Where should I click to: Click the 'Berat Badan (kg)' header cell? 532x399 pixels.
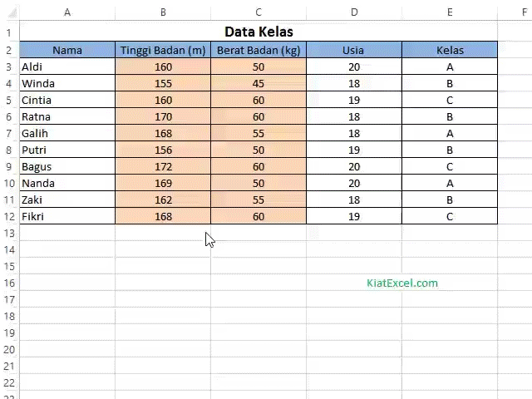(x=259, y=50)
